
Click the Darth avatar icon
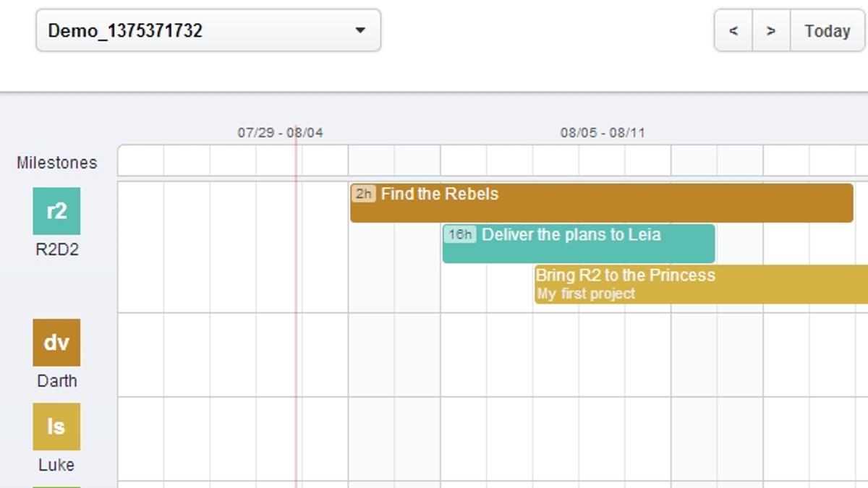56,343
